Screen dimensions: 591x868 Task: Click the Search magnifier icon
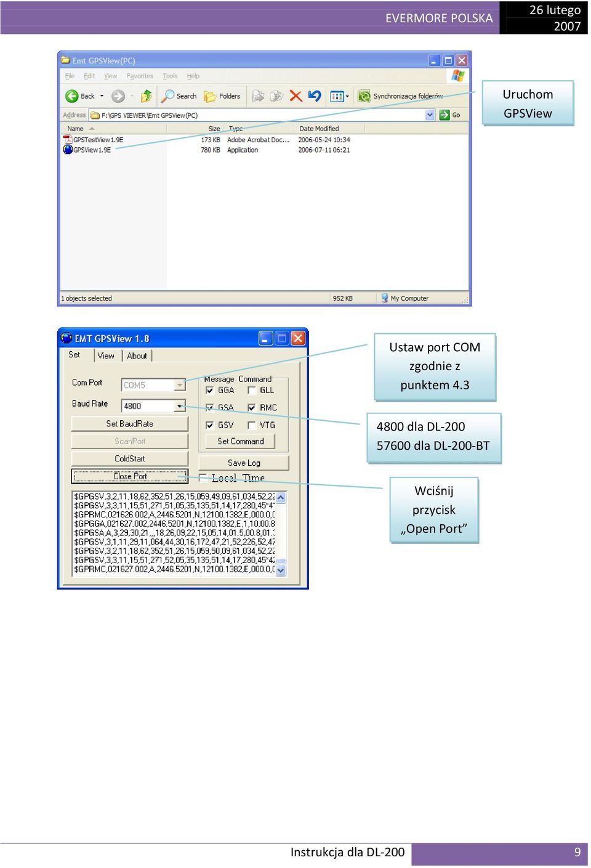167,96
